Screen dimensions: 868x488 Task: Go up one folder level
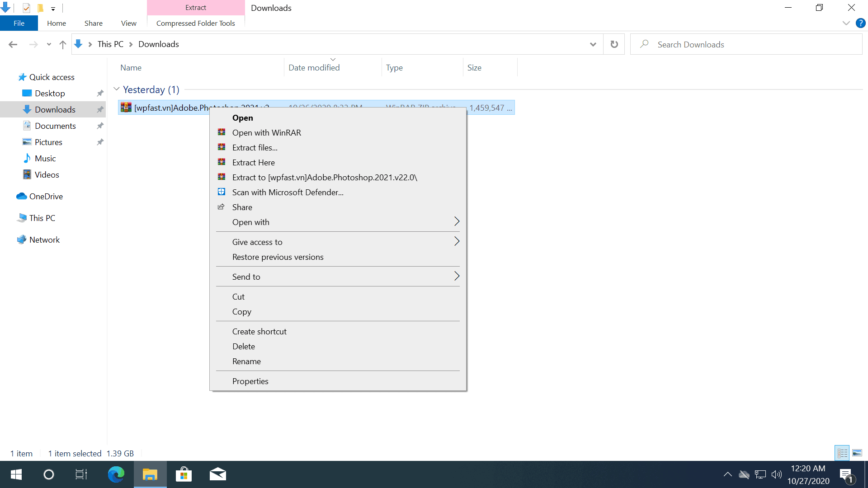pyautogui.click(x=63, y=44)
